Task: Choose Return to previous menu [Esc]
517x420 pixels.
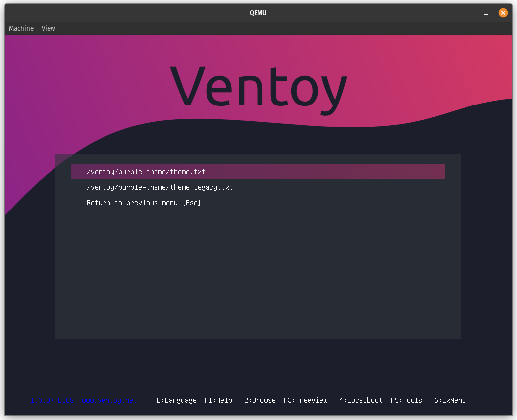Action: (x=144, y=203)
